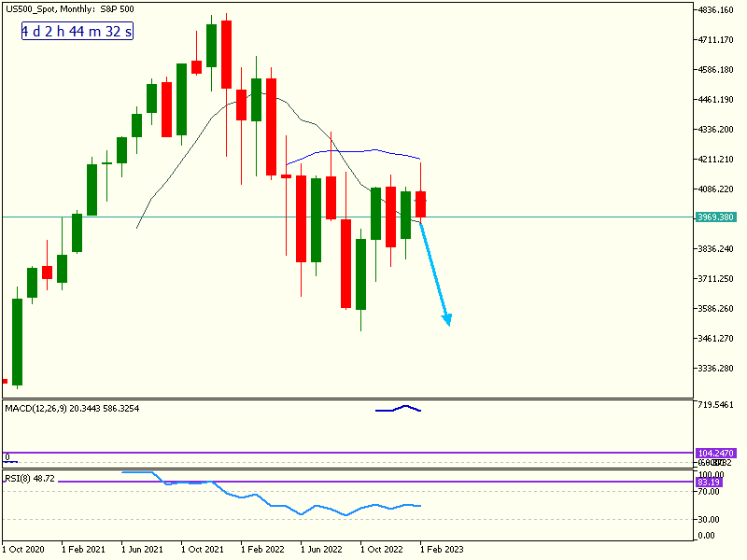This screenshot has height=560, width=747.
Task: Click the purple MACD level tag 104.2470
Action: coord(716,453)
